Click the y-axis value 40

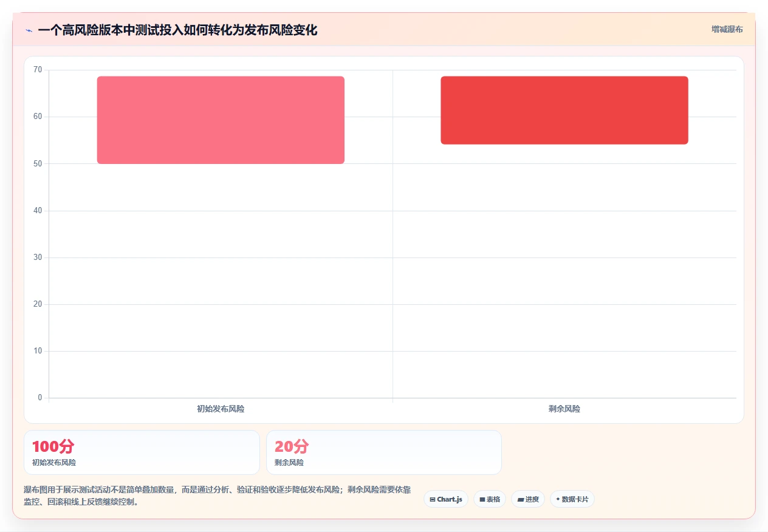pos(38,211)
